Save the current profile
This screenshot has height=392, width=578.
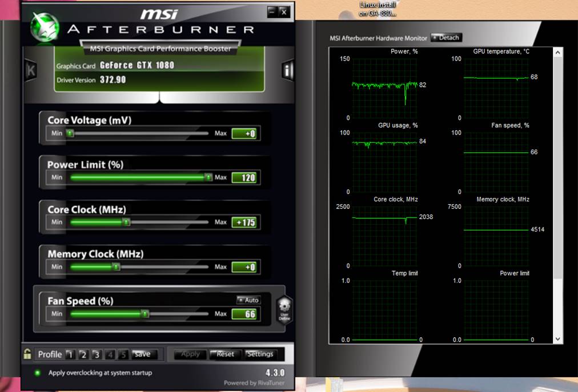142,354
